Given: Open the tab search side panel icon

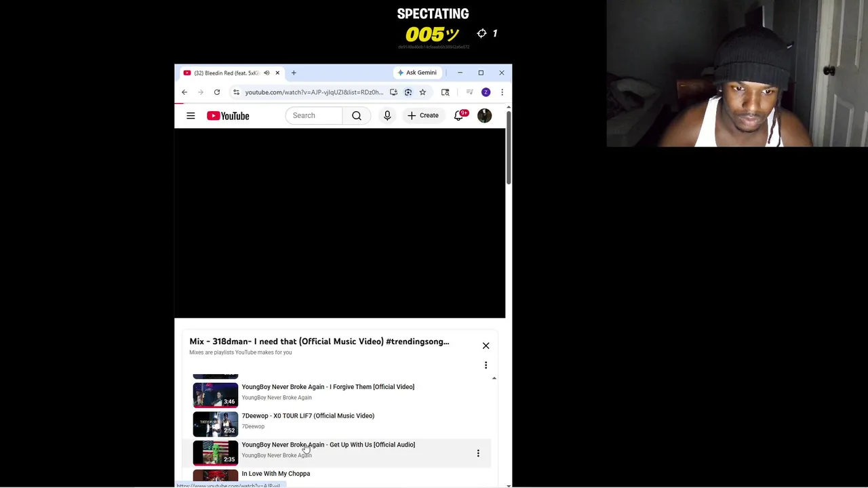Looking at the screenshot, I should coord(445,92).
